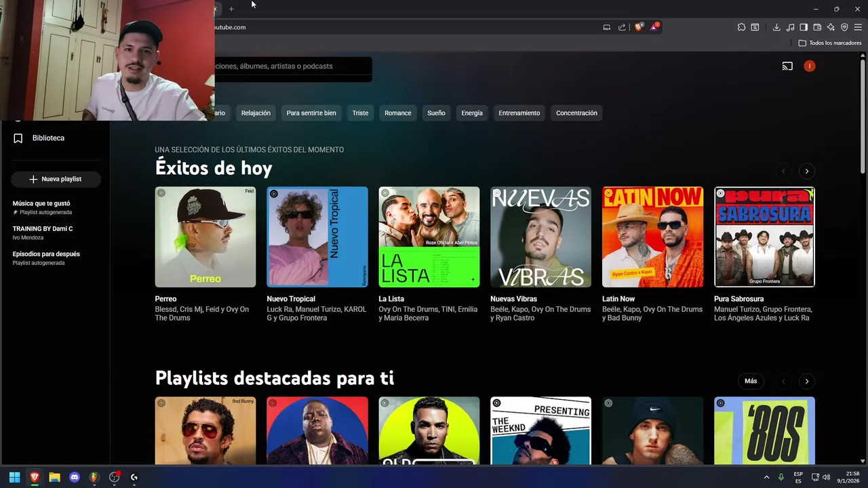
Task: Click the volume speaker tray icon
Action: coord(826,477)
